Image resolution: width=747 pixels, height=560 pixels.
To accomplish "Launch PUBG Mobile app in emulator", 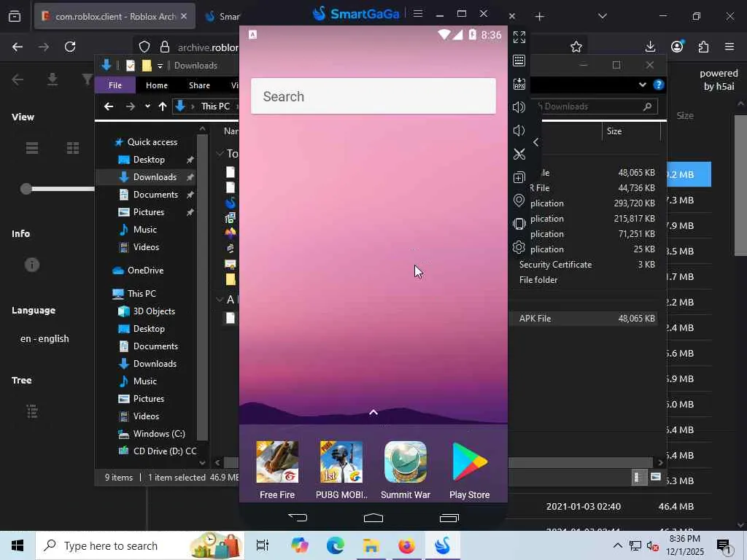I will [341, 470].
